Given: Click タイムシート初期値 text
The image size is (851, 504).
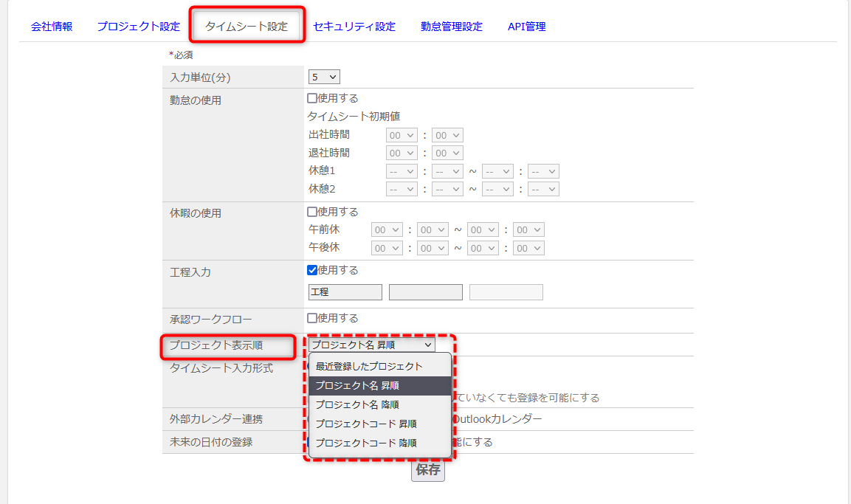Looking at the screenshot, I should point(354,116).
